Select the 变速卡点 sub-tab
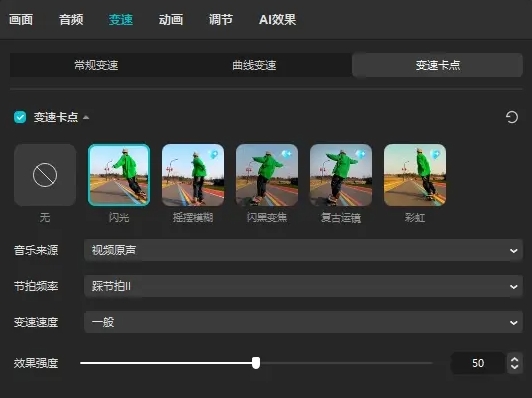This screenshot has height=398, width=532. (438, 65)
